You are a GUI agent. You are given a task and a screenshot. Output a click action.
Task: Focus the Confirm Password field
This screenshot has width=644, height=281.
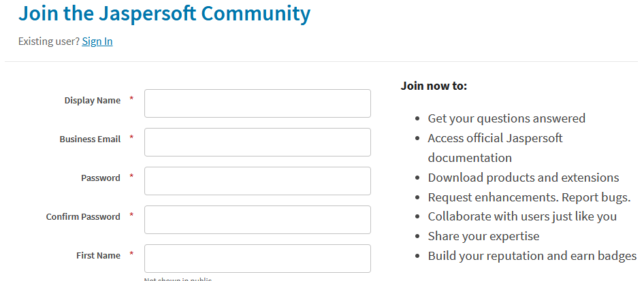tap(257, 220)
